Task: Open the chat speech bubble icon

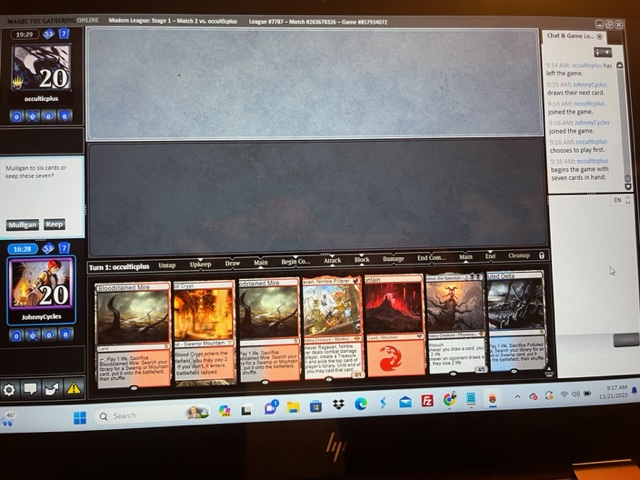Action: point(30,389)
